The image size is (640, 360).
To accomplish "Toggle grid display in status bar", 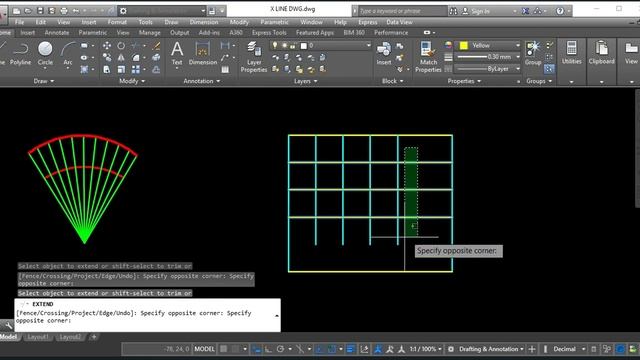I will coord(224,349).
